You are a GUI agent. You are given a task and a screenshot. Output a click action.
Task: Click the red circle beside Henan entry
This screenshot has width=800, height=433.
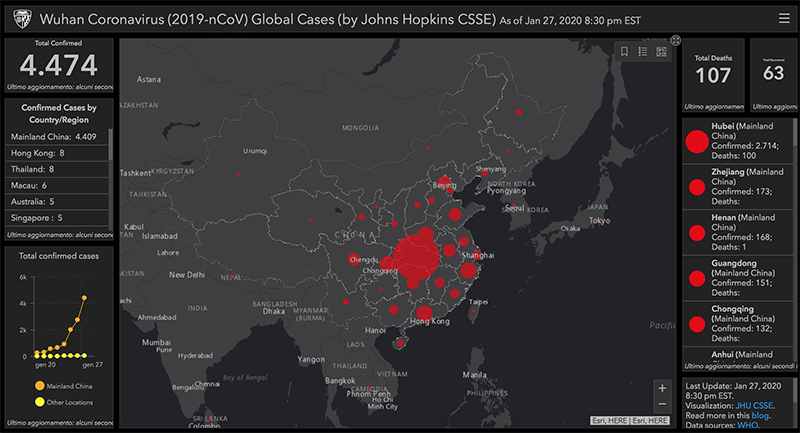[697, 233]
